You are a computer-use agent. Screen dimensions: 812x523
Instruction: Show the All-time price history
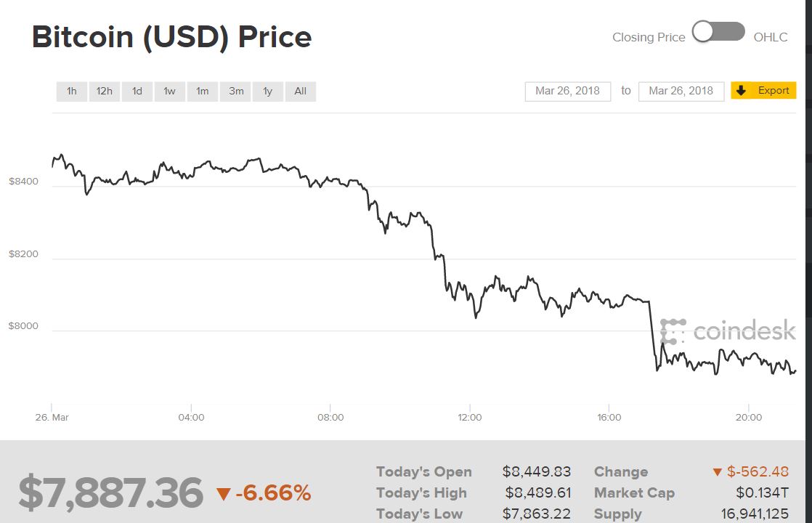pyautogui.click(x=300, y=91)
